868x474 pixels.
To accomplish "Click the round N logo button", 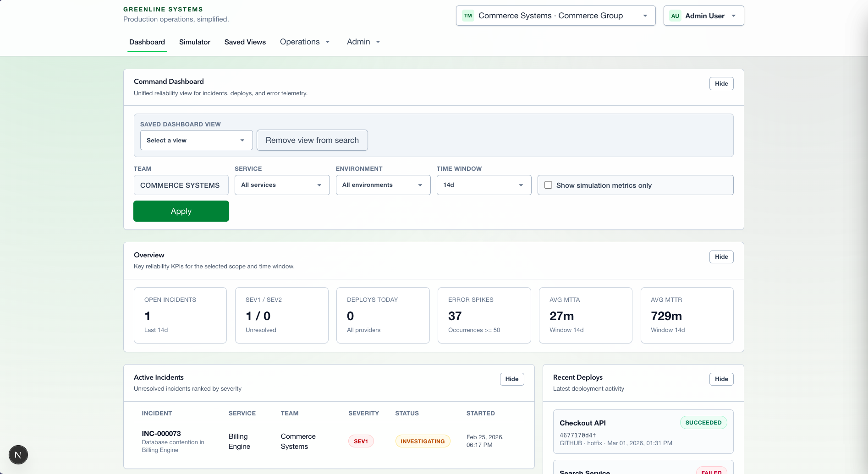I will pos(18,455).
